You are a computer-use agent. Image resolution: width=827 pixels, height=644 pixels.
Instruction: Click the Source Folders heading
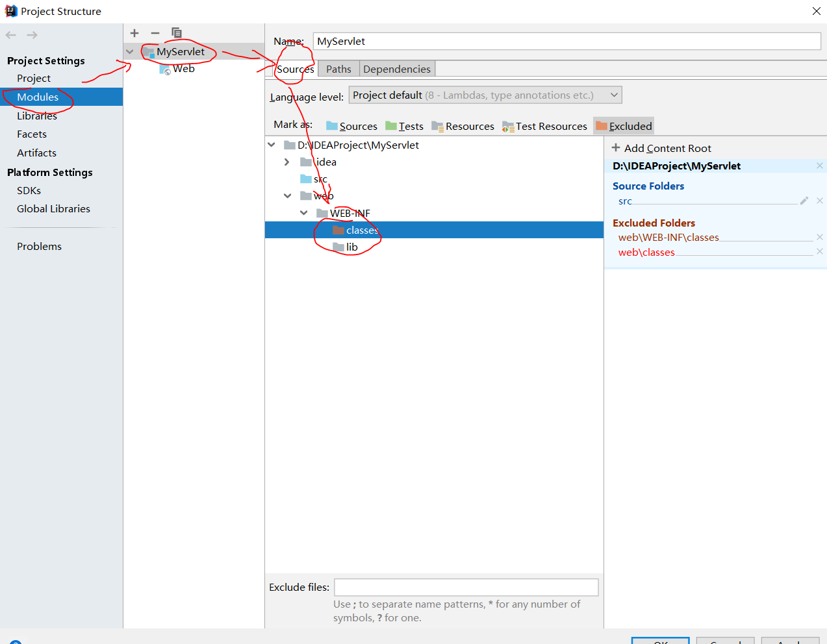648,186
